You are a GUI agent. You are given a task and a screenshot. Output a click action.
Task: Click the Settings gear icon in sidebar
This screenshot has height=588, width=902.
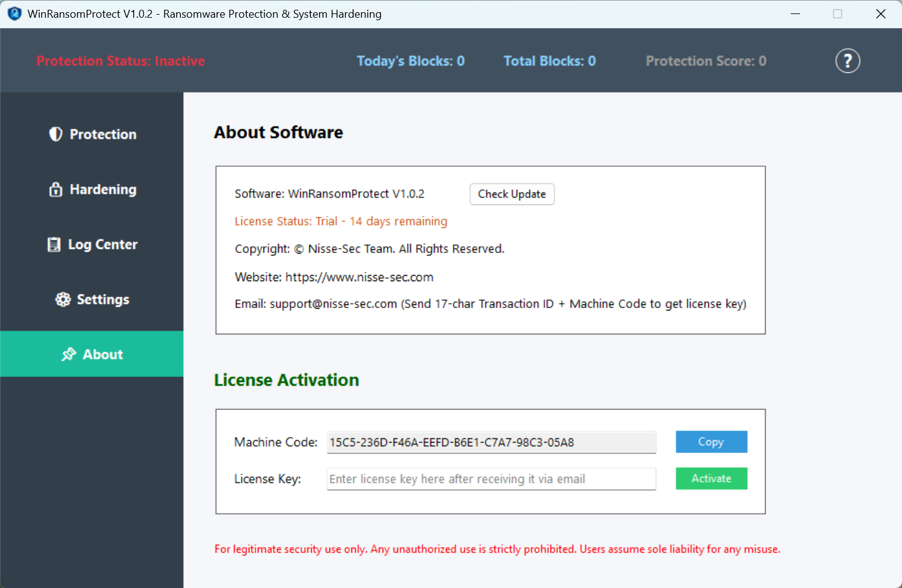[63, 300]
